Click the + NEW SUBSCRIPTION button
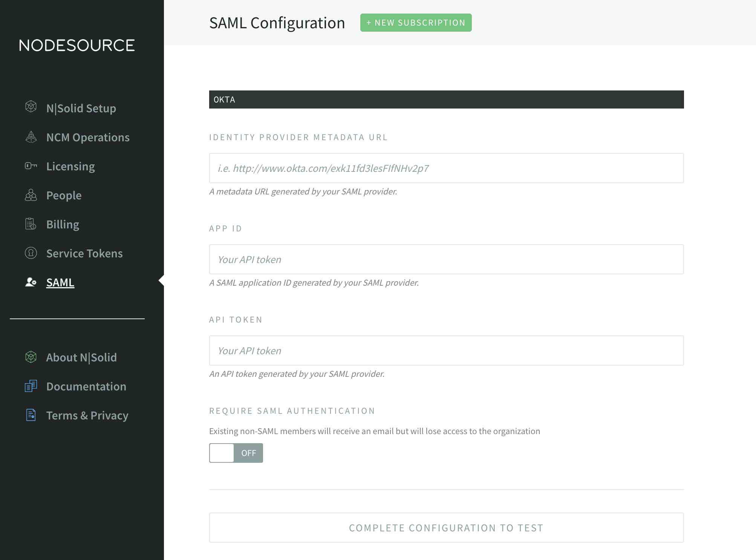 (x=416, y=22)
